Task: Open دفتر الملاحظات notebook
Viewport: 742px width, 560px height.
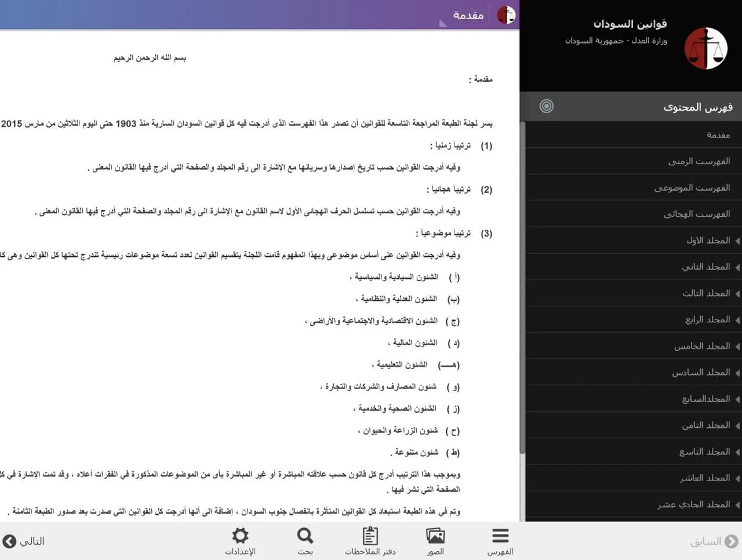Action: pyautogui.click(x=369, y=539)
